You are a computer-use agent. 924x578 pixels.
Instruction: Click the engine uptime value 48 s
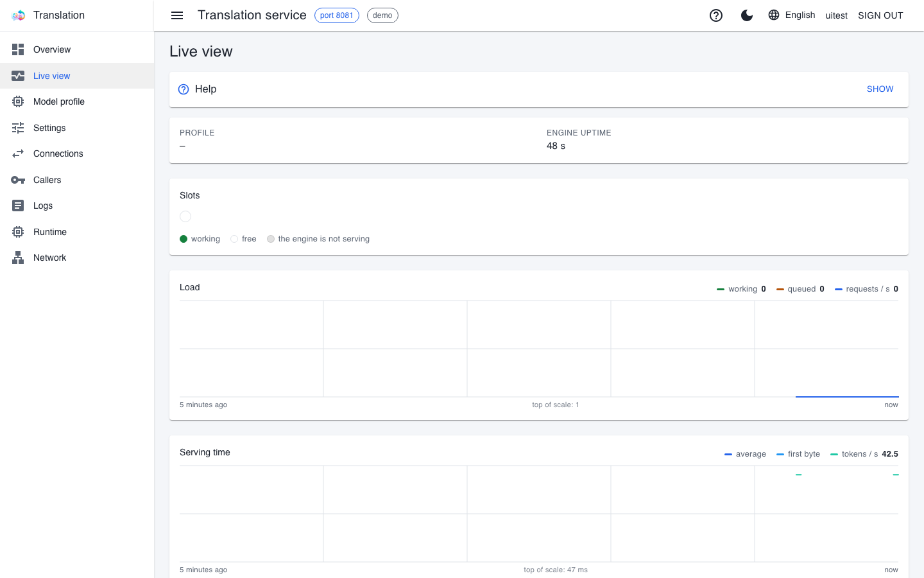pyautogui.click(x=556, y=146)
